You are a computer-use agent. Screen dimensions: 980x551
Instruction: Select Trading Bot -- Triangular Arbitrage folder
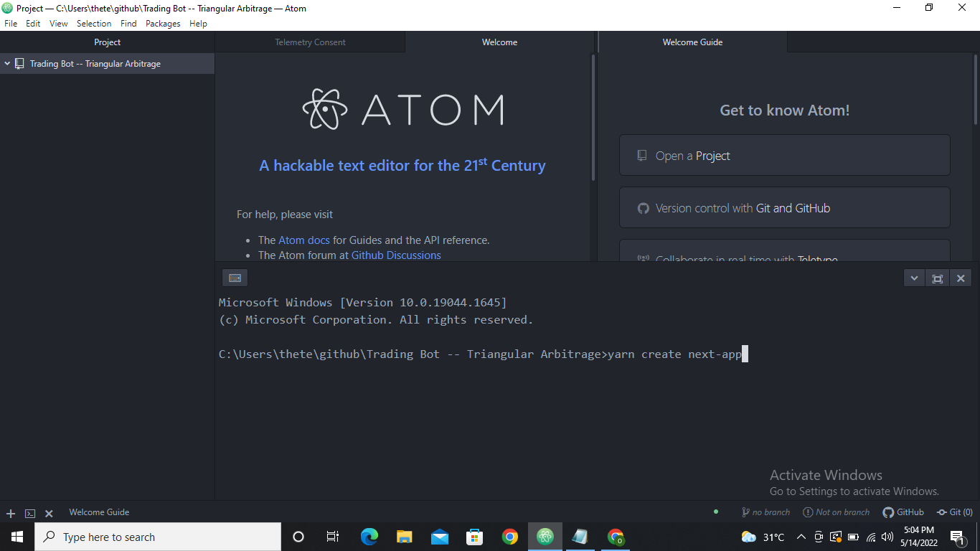(x=95, y=64)
